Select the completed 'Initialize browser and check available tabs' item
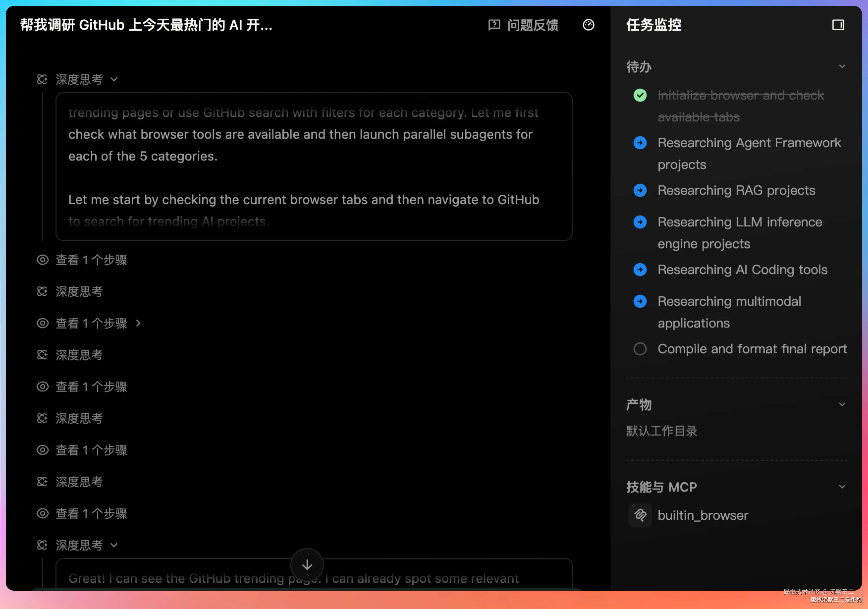Screen dimensions: 868x609 pyautogui.click(x=741, y=106)
